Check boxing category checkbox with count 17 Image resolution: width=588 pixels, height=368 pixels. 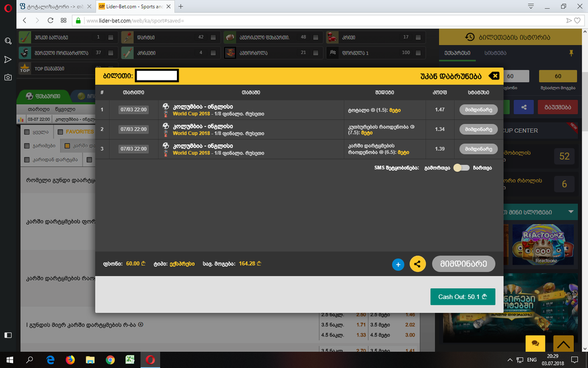[418, 37]
